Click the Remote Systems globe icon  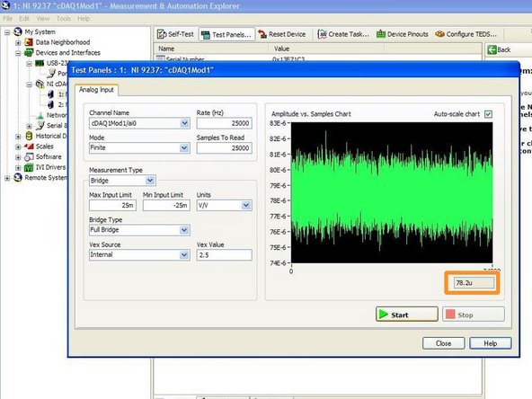[18, 178]
